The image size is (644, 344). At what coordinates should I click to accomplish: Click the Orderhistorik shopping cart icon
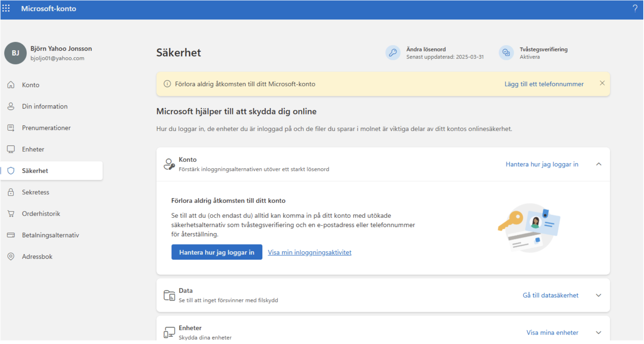pos(11,214)
